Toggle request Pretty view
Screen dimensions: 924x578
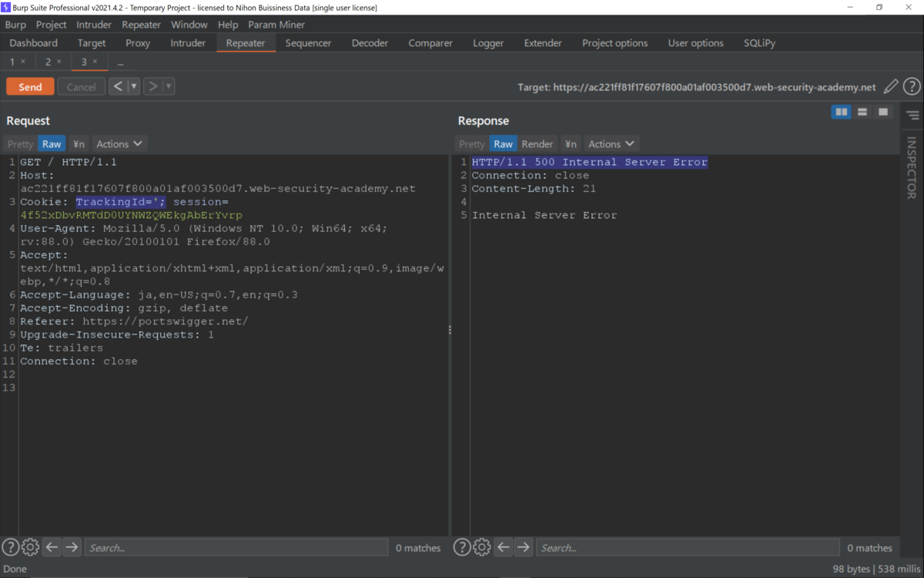pyautogui.click(x=21, y=144)
